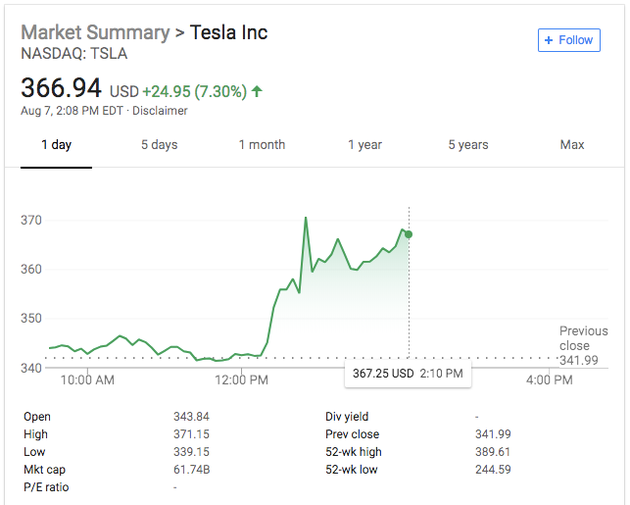Open the 1 month chart range
The image size is (630, 505).
[262, 145]
